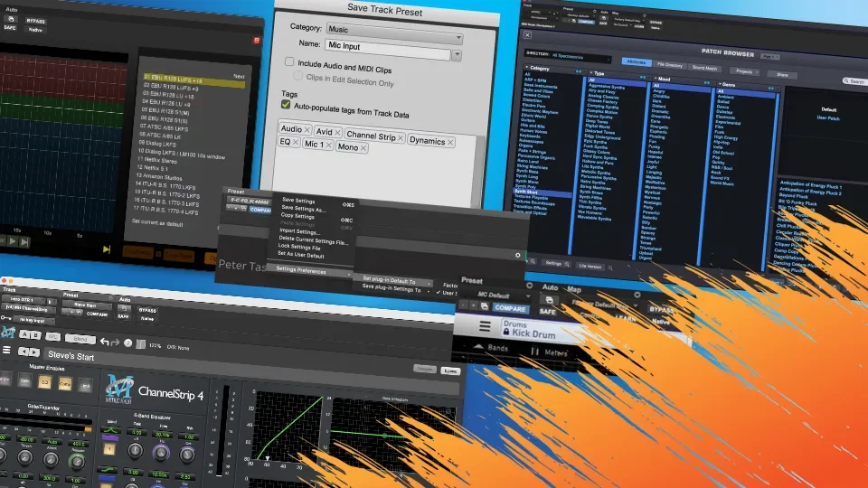This screenshot has height=488, width=868.
Task: Remove the Mono tag
Action: [x=363, y=147]
